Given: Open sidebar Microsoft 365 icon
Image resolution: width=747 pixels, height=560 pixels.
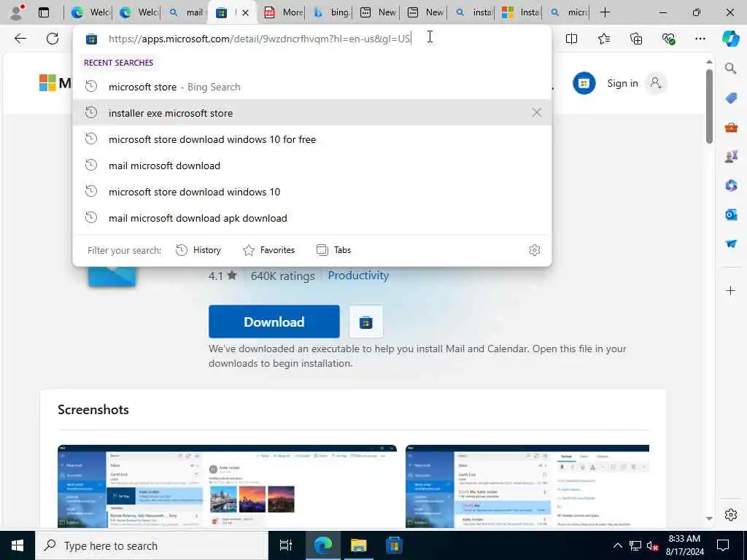Looking at the screenshot, I should (x=731, y=185).
